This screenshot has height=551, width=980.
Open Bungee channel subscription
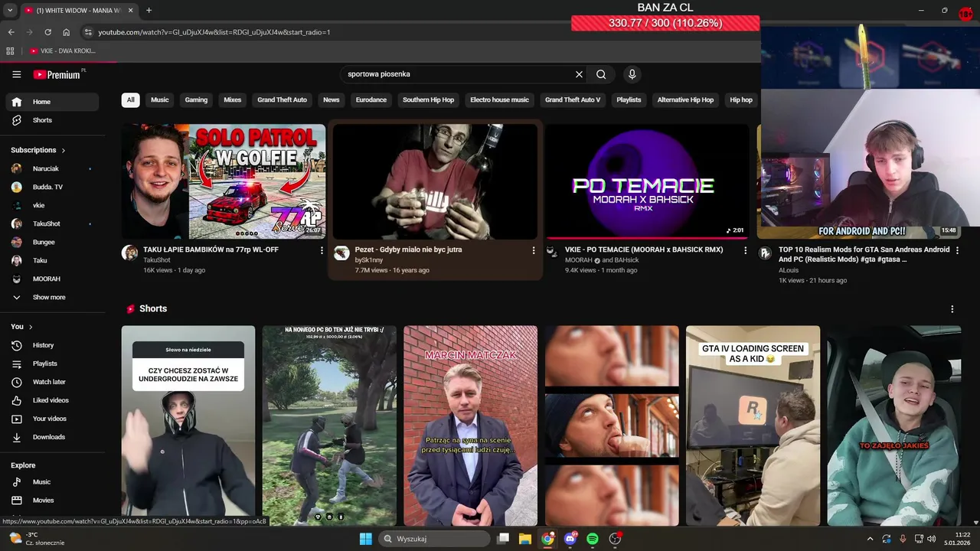click(x=52, y=242)
